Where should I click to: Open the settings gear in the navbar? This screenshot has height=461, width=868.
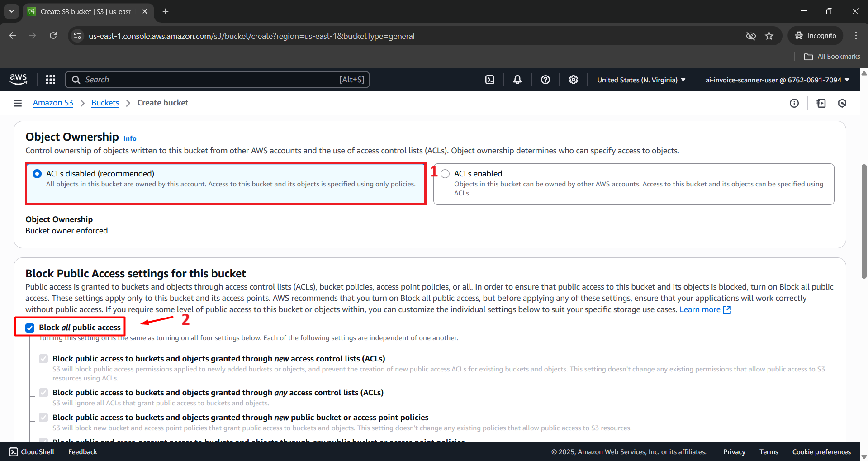tap(573, 79)
